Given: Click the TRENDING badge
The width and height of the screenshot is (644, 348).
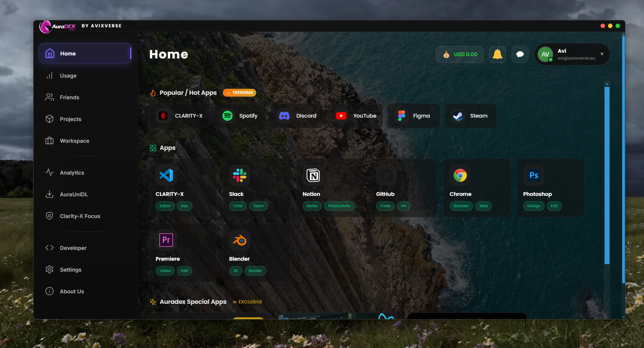Looking at the screenshot, I should point(239,93).
